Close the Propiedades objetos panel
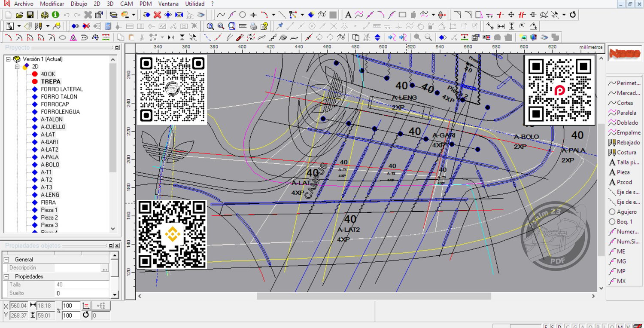 (117, 246)
